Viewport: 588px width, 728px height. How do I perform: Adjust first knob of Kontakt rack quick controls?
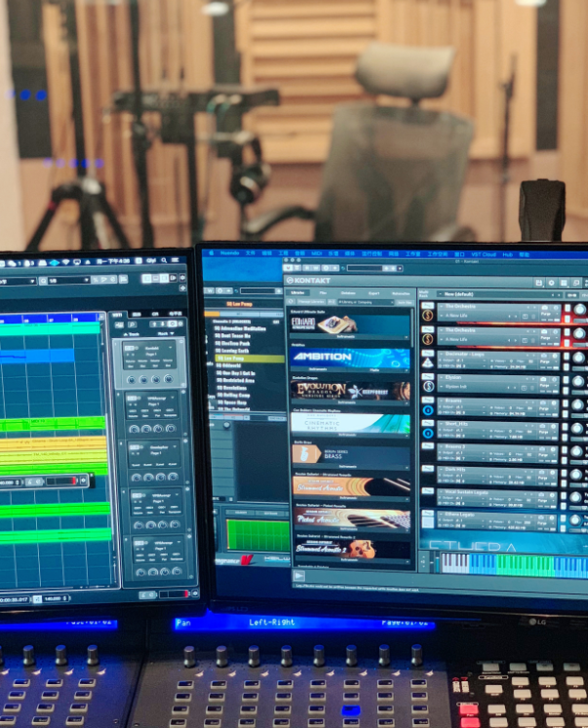pyautogui.click(x=132, y=380)
